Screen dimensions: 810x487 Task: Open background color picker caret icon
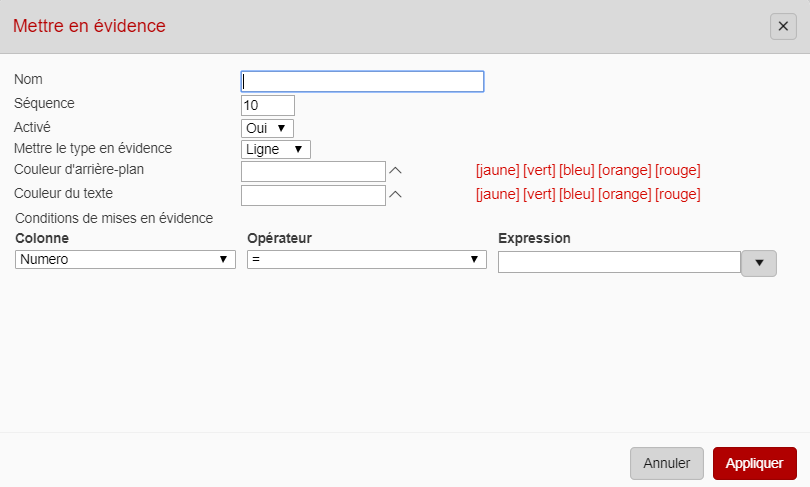395,171
